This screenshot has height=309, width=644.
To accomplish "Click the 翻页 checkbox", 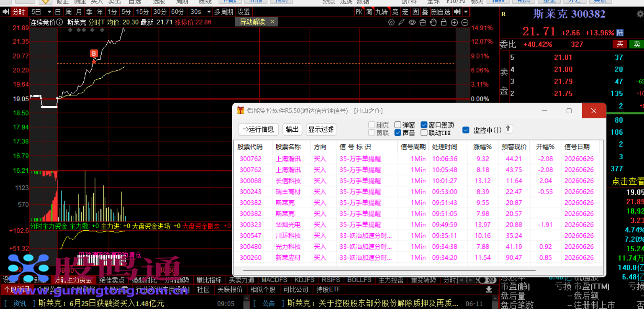I will click(x=372, y=125).
